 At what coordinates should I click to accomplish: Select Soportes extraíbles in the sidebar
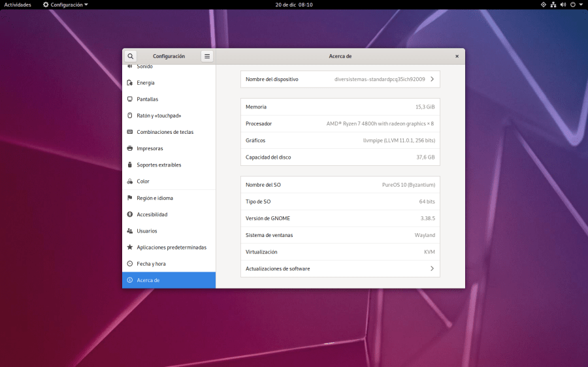coord(159,165)
